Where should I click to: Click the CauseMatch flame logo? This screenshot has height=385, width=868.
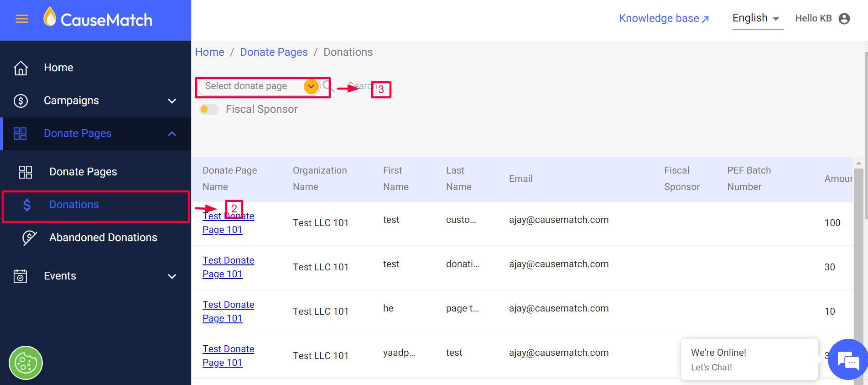click(x=50, y=17)
